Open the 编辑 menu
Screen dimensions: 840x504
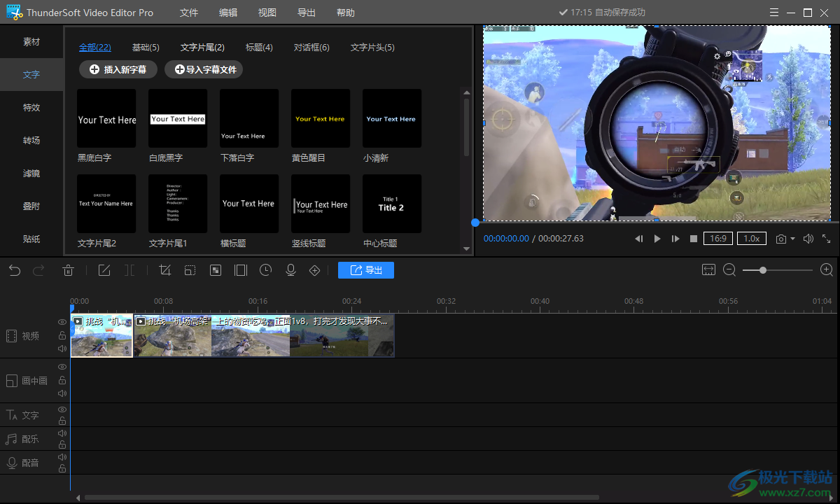click(228, 13)
